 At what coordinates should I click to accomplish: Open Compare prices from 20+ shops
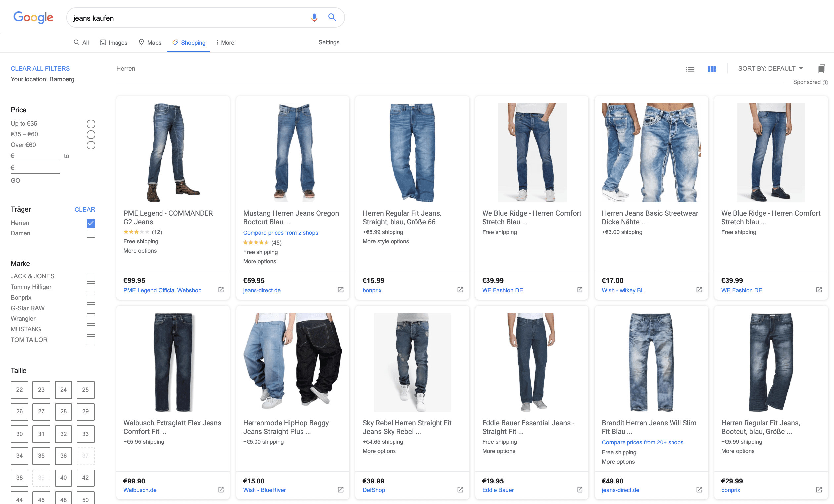pyautogui.click(x=642, y=442)
